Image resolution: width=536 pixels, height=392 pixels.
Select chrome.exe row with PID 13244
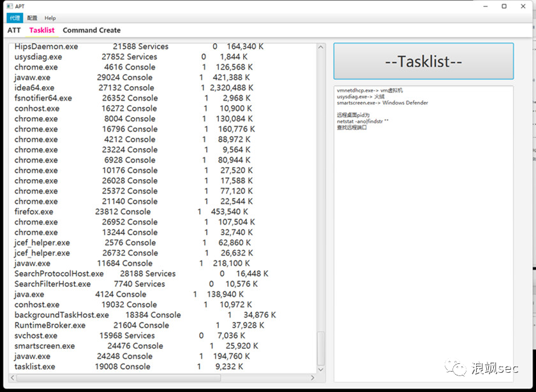pyautogui.click(x=133, y=232)
